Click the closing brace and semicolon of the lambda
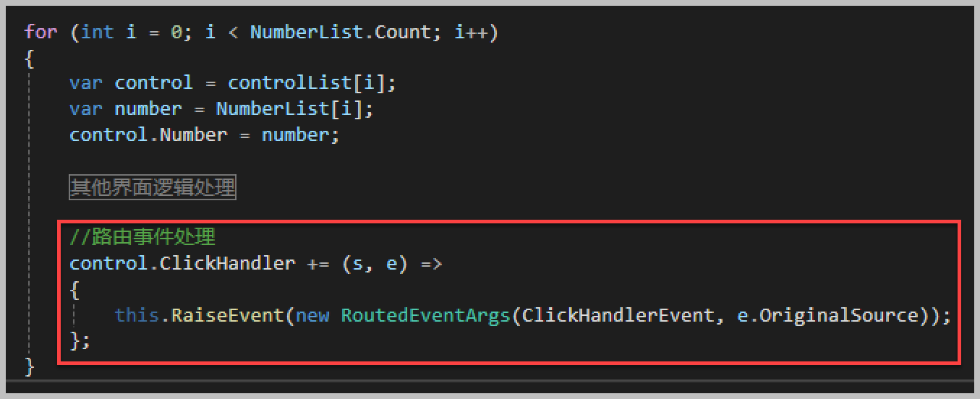This screenshot has width=980, height=399. pos(80,341)
